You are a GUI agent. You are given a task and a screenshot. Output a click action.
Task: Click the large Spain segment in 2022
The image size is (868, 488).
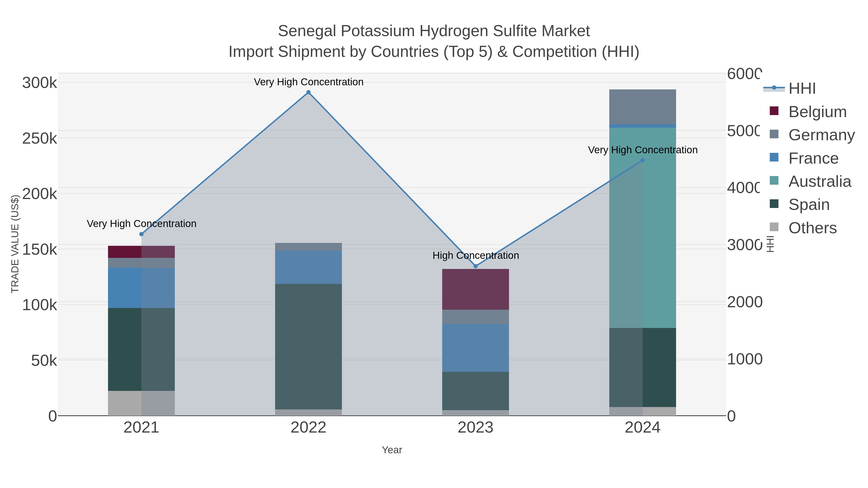tap(308, 347)
